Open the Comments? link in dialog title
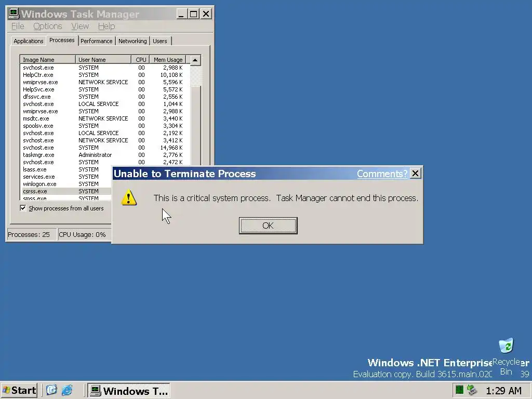The width and height of the screenshot is (532, 399). [382, 174]
